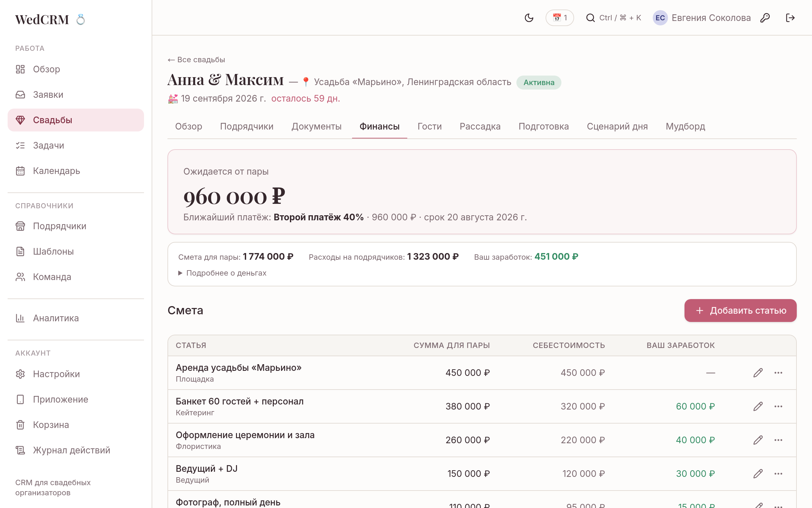The height and width of the screenshot is (508, 812).
Task: Go back to Все свадьбы
Action: coord(196,60)
